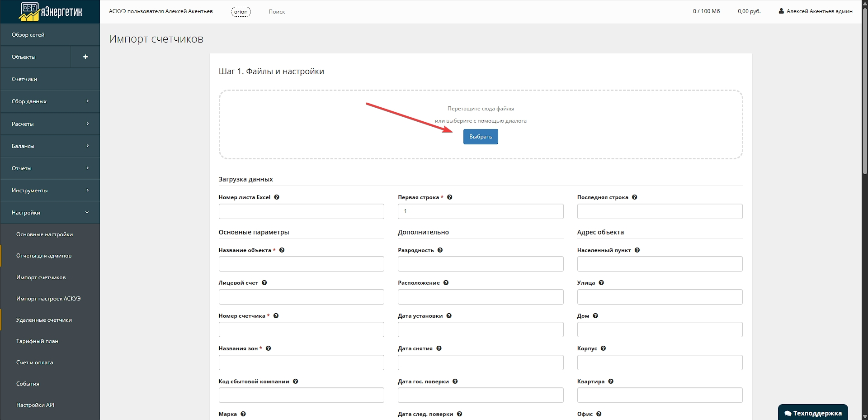868x420 pixels.
Task: Open help icon for Названия зон
Action: (x=268, y=348)
